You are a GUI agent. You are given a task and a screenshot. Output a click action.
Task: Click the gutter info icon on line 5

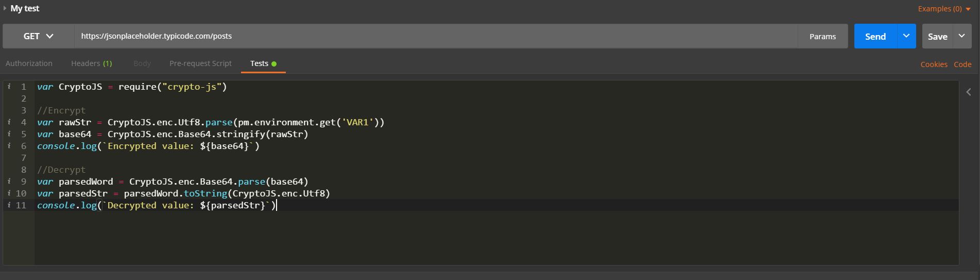pyautogui.click(x=9, y=134)
